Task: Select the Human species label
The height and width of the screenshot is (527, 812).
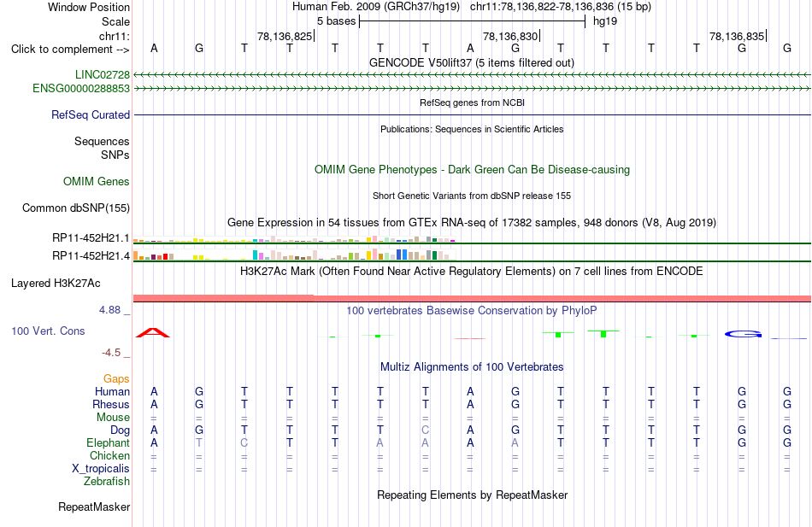Action: coord(112,391)
